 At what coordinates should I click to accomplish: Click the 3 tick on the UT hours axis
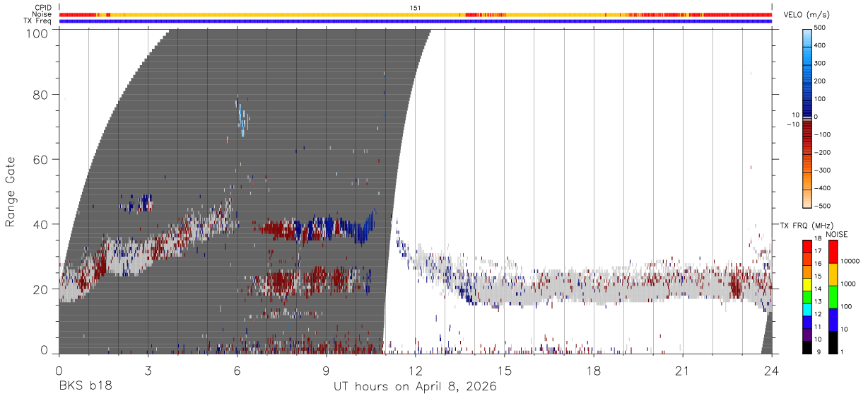148,370
